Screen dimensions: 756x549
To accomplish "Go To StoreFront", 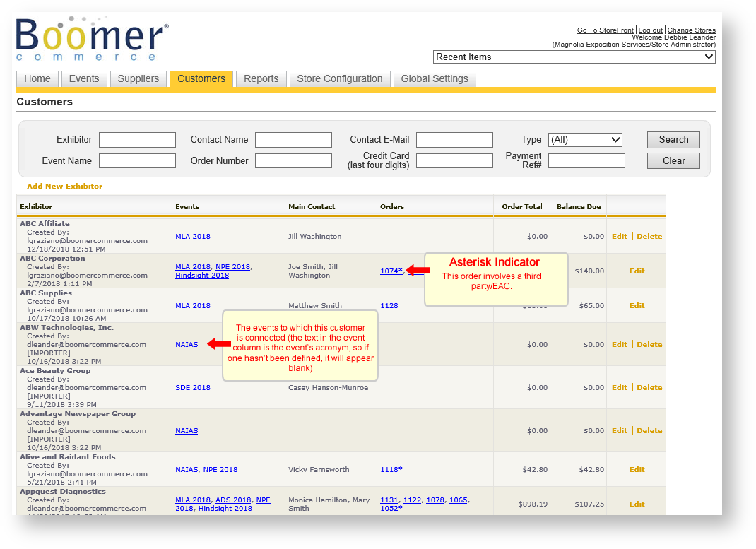I will 604,30.
